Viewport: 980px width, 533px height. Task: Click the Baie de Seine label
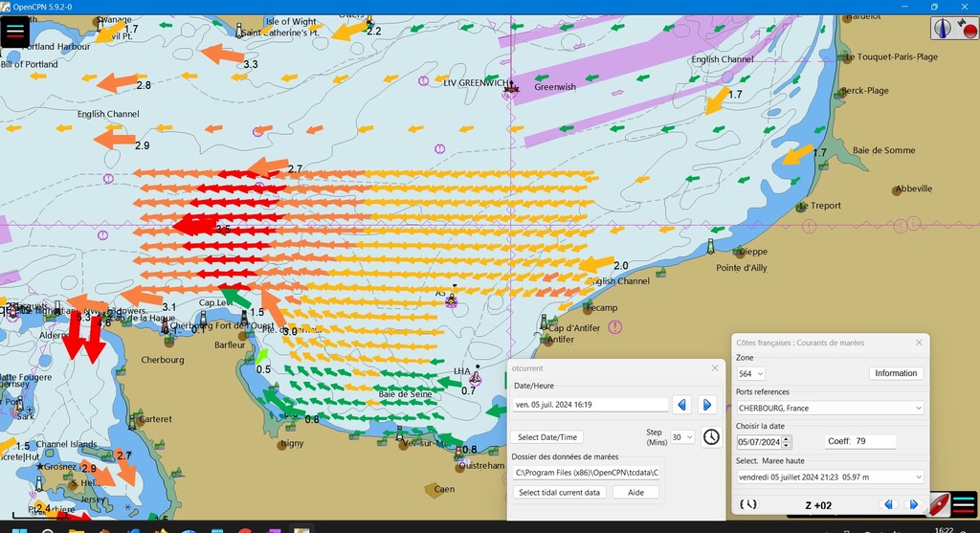click(x=405, y=394)
